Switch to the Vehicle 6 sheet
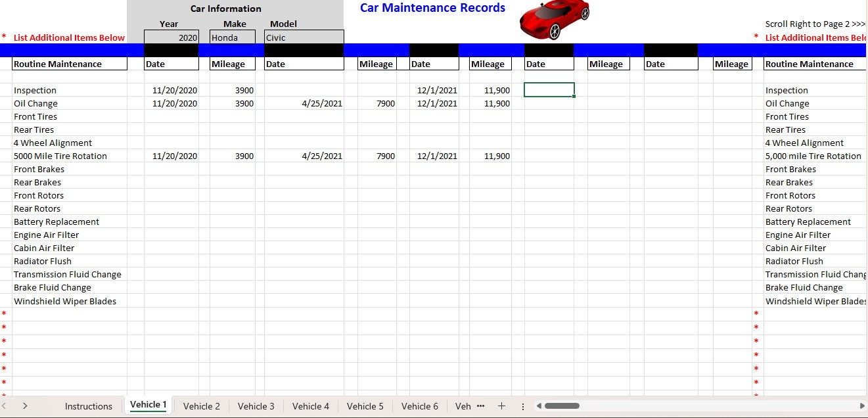This screenshot has width=868, height=418. click(x=419, y=406)
